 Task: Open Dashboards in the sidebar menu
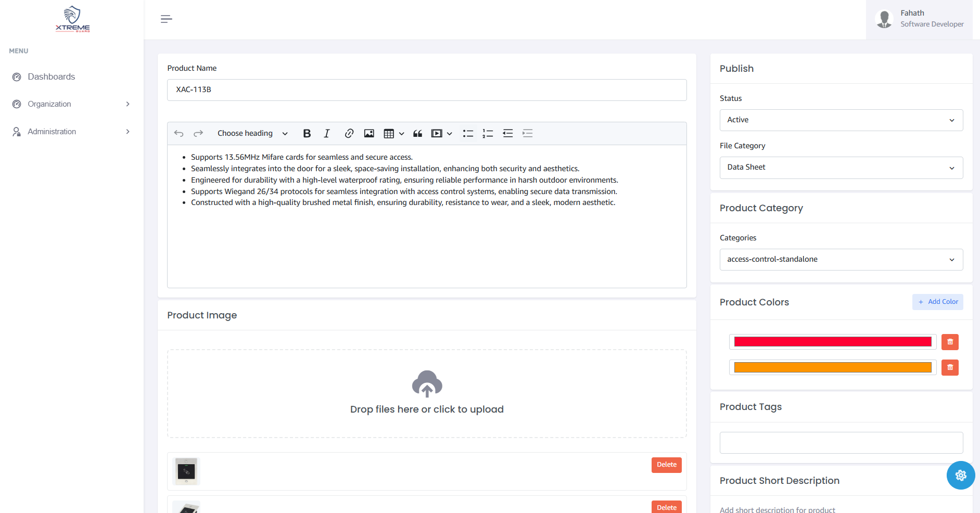[x=51, y=77]
